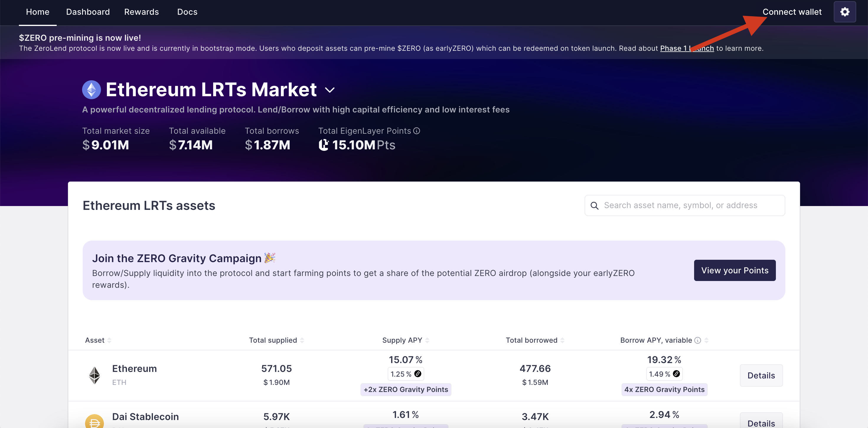Open Details for Ethereum row
Image resolution: width=868 pixels, height=428 pixels.
[x=761, y=375]
